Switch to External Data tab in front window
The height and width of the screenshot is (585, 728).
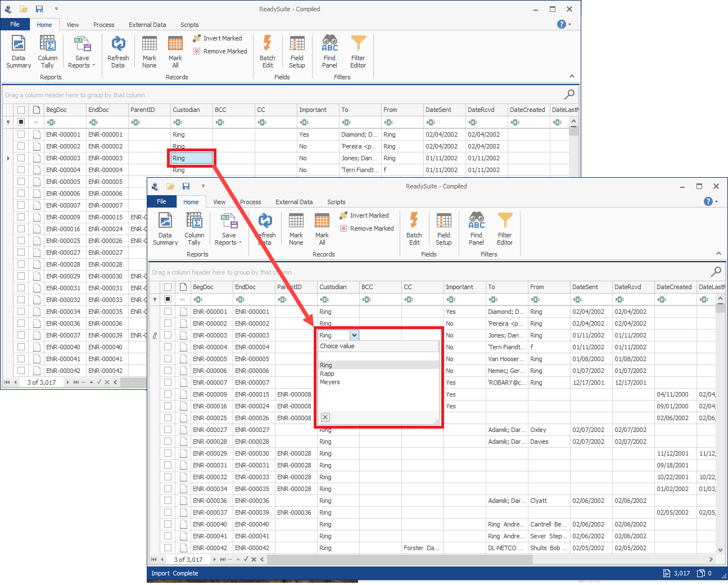coord(294,202)
